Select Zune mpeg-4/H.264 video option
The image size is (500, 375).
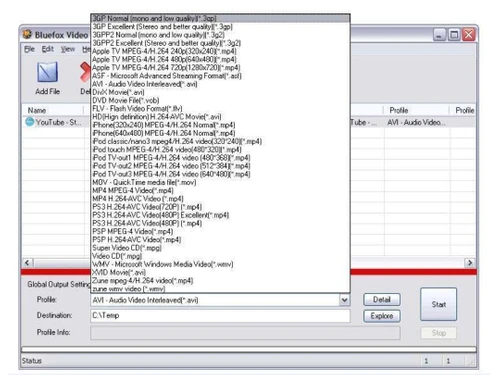220,280
